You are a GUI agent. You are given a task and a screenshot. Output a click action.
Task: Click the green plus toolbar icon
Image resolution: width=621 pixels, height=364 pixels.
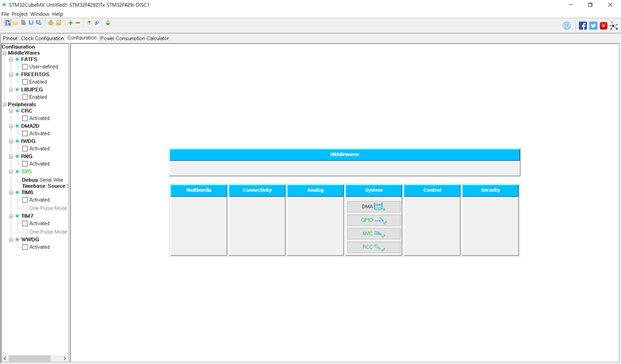tap(71, 23)
